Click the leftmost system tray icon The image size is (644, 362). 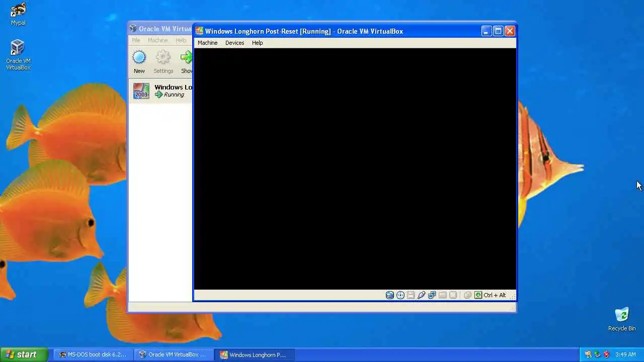point(588,354)
